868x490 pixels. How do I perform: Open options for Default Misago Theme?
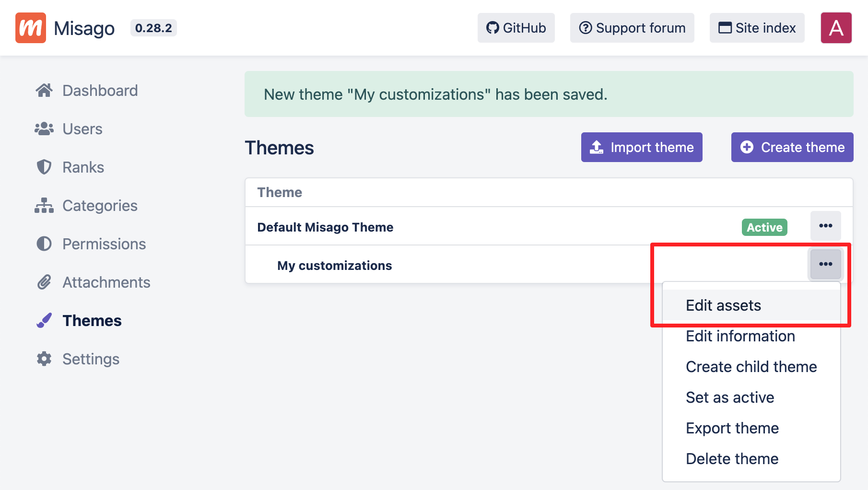coord(825,226)
